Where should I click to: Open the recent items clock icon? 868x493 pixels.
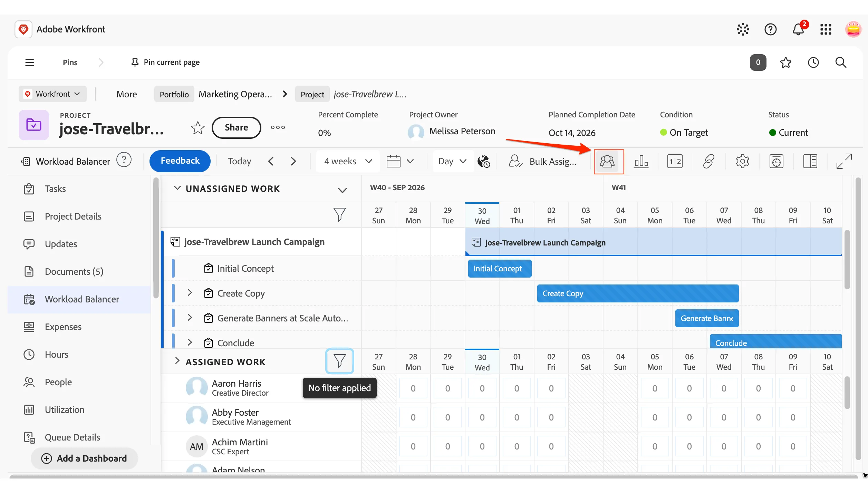(x=813, y=62)
